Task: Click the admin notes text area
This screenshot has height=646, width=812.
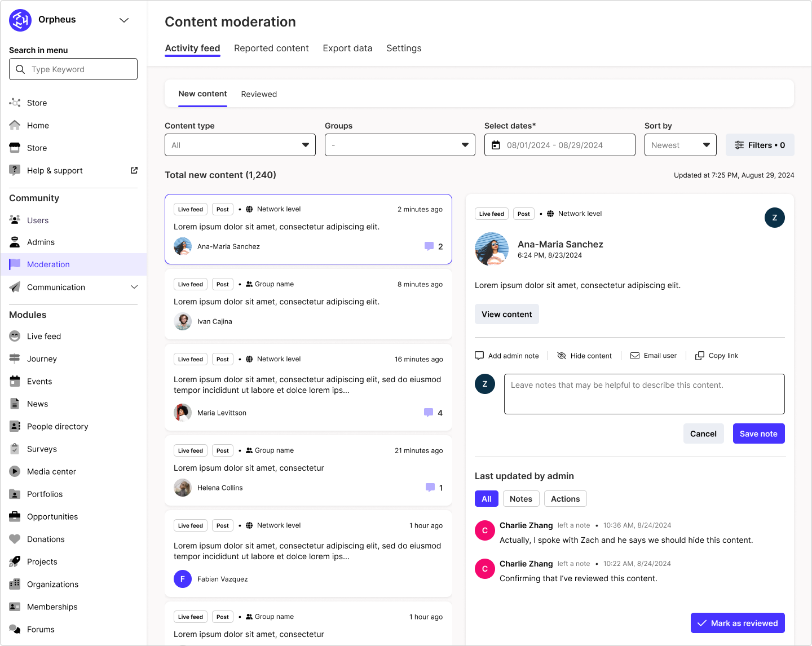Action: (x=644, y=394)
